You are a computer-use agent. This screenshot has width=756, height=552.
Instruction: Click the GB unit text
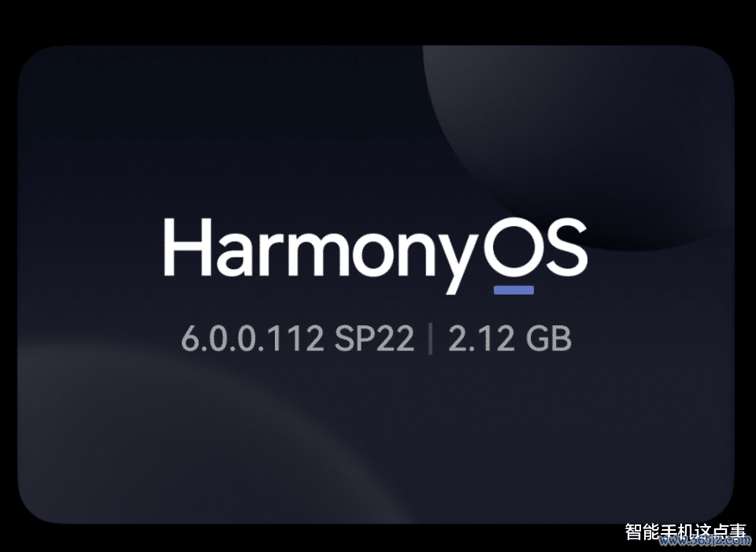pos(548,339)
